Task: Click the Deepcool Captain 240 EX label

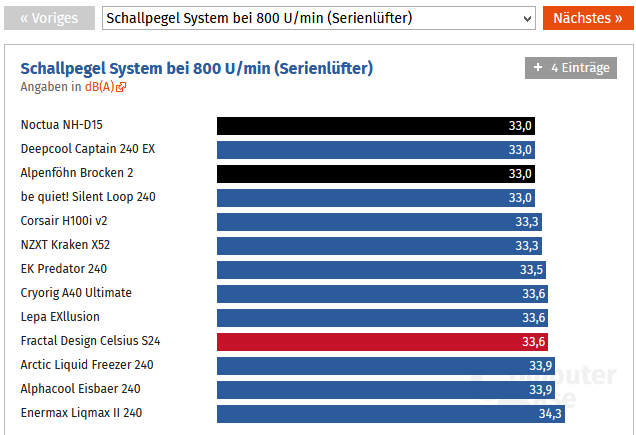Action: click(88, 149)
